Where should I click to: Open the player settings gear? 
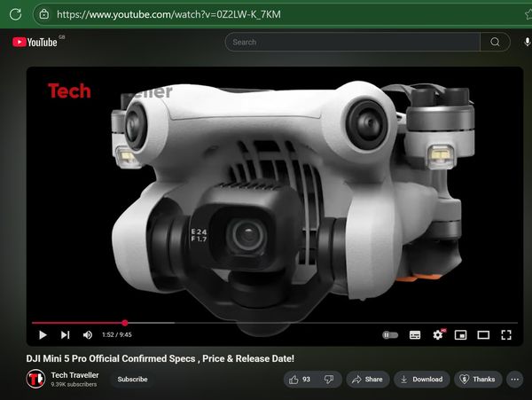[438, 335]
